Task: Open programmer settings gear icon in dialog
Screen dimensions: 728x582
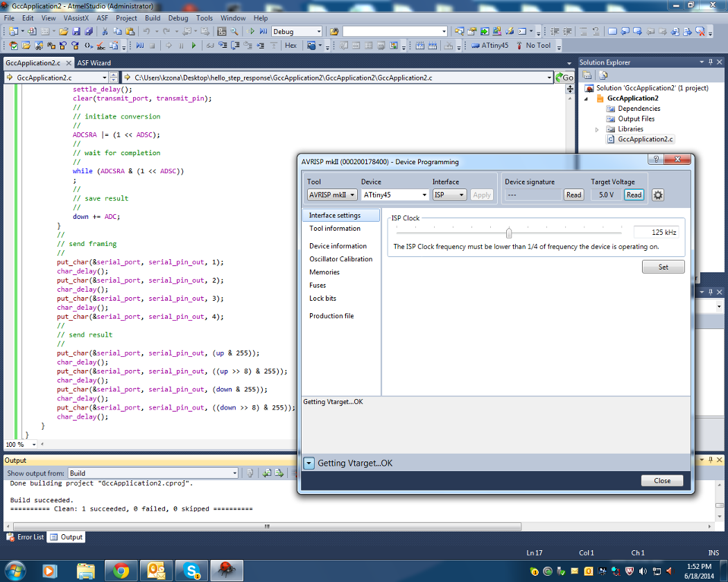Action: click(x=658, y=195)
